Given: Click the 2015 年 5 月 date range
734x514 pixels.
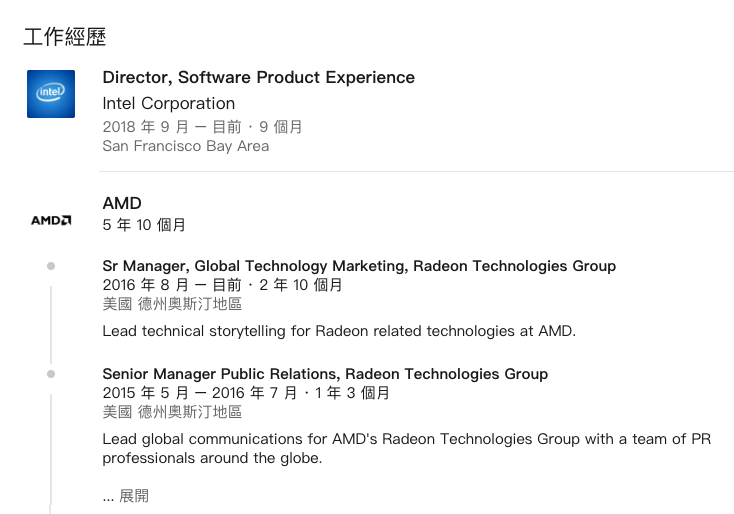Looking at the screenshot, I should click(x=246, y=393).
